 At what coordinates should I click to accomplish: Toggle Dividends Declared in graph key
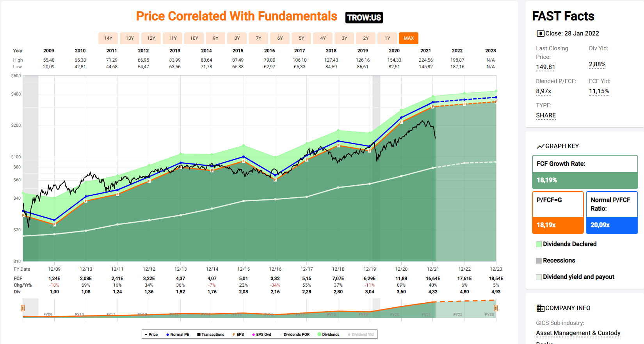pyautogui.click(x=539, y=244)
